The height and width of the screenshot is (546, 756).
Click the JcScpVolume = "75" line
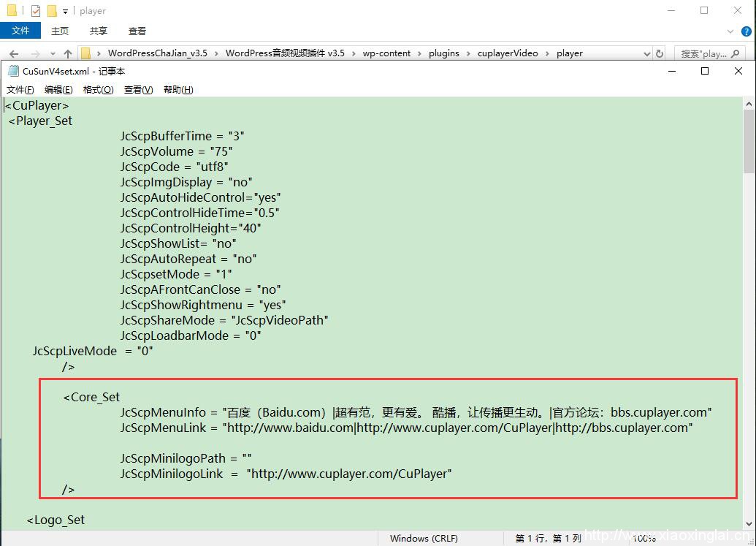click(x=177, y=151)
